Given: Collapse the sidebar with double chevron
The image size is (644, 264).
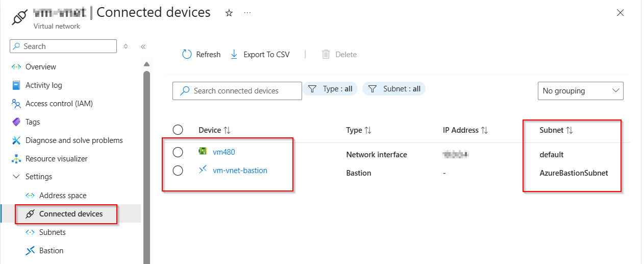Looking at the screenshot, I should [143, 46].
